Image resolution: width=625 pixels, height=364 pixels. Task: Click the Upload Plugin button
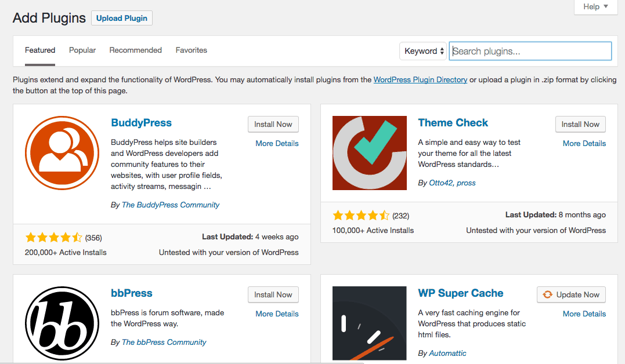tap(121, 19)
